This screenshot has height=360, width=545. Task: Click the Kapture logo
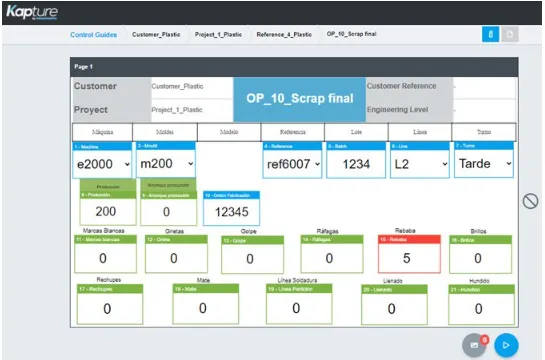point(32,12)
